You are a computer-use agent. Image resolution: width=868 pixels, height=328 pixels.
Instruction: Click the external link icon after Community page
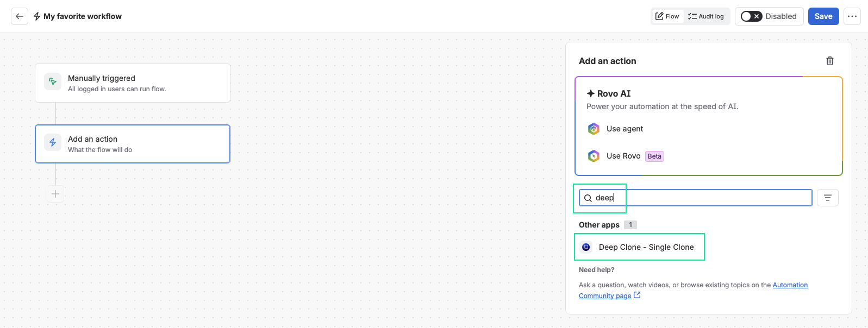point(637,295)
